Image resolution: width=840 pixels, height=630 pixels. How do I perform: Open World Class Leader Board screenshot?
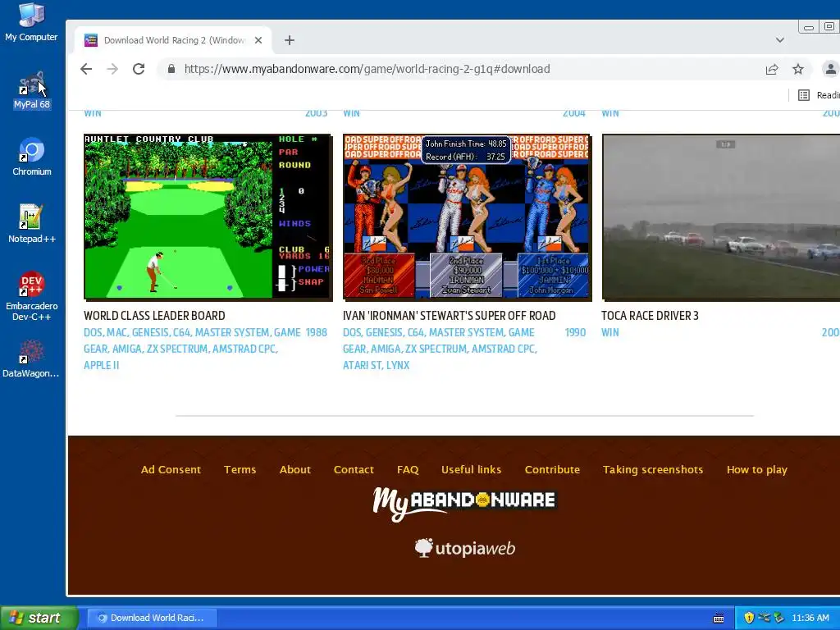click(208, 217)
